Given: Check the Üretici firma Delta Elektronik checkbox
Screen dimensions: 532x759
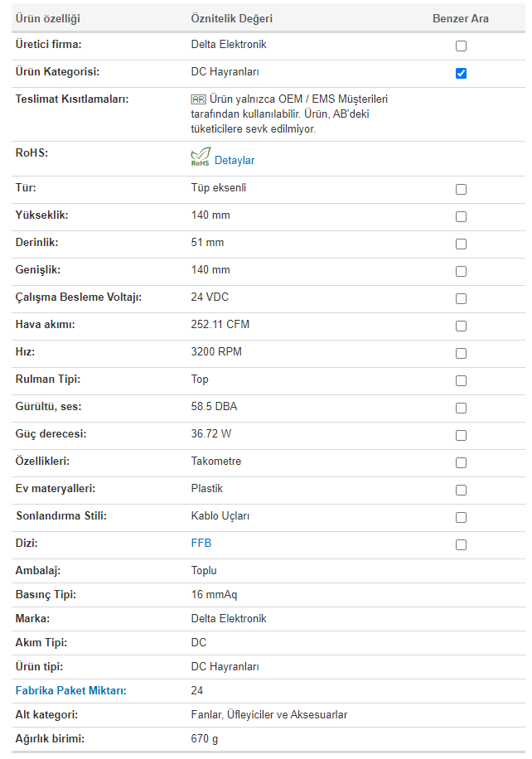Looking at the screenshot, I should 461,46.
